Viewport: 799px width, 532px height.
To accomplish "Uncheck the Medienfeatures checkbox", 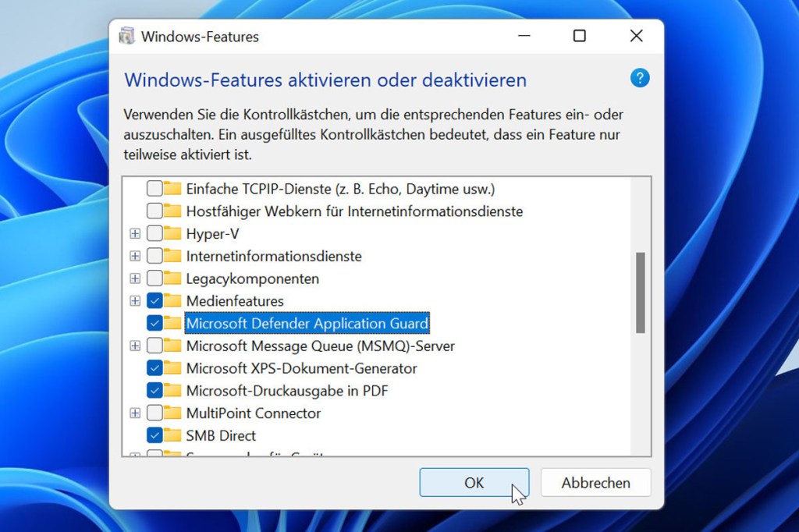I will tap(154, 300).
